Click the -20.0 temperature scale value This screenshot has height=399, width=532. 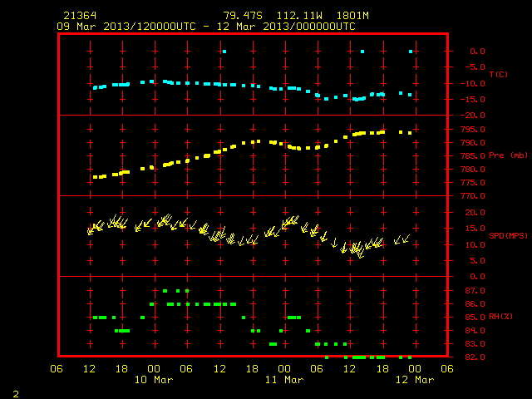click(x=473, y=116)
